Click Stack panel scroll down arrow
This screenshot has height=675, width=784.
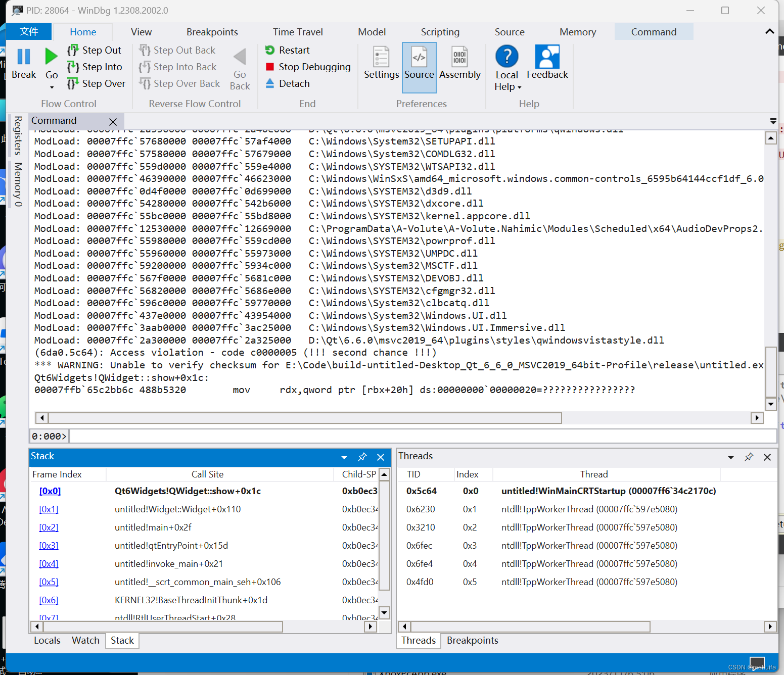pyautogui.click(x=384, y=613)
